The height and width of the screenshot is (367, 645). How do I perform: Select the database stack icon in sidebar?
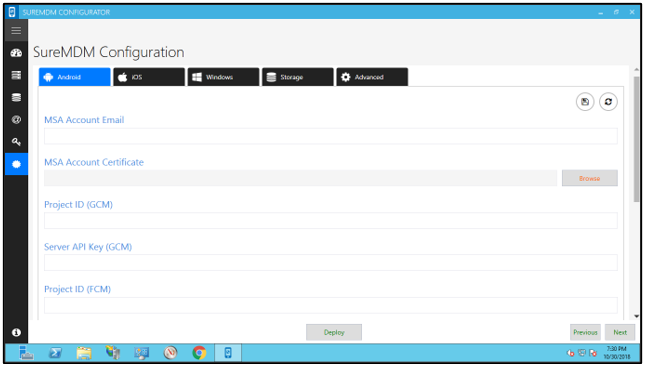(x=16, y=97)
